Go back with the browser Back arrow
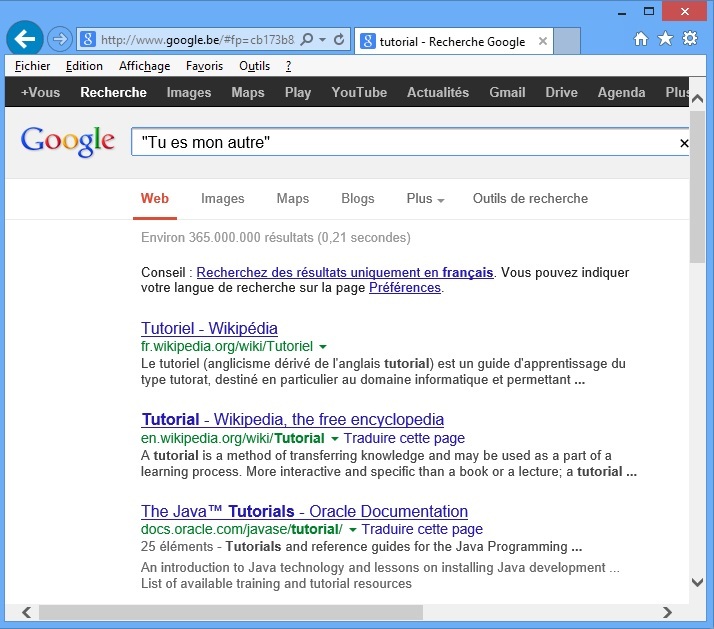Screen dimensions: 714x629 25,39
